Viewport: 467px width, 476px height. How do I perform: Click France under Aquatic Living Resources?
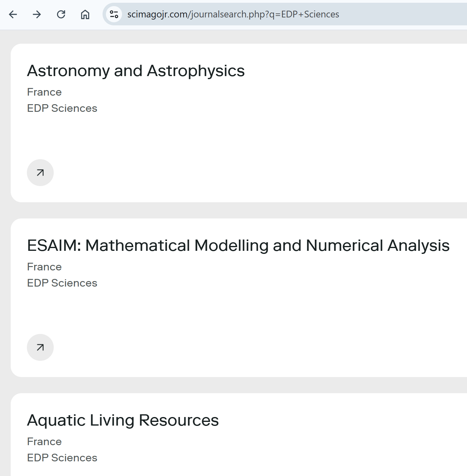tap(44, 441)
